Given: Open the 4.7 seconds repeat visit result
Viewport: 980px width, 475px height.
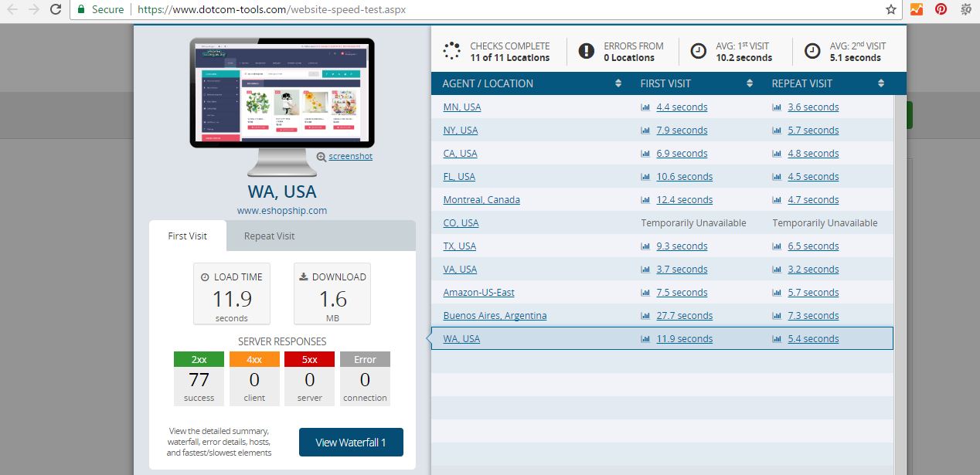Looking at the screenshot, I should (813, 200).
